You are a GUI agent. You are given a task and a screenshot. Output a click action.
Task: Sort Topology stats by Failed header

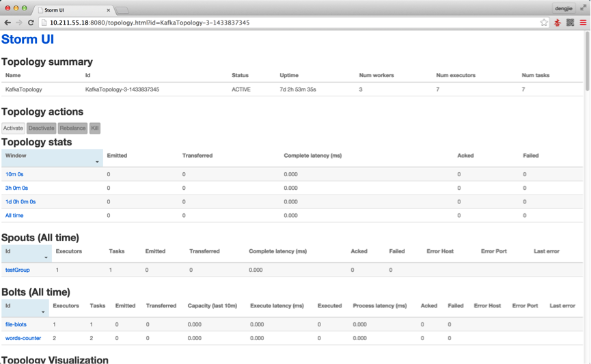point(531,155)
